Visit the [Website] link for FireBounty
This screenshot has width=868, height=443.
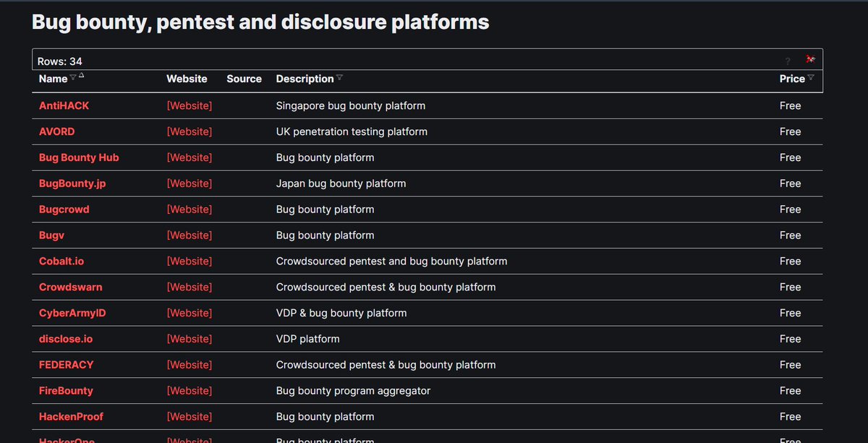pyautogui.click(x=190, y=391)
